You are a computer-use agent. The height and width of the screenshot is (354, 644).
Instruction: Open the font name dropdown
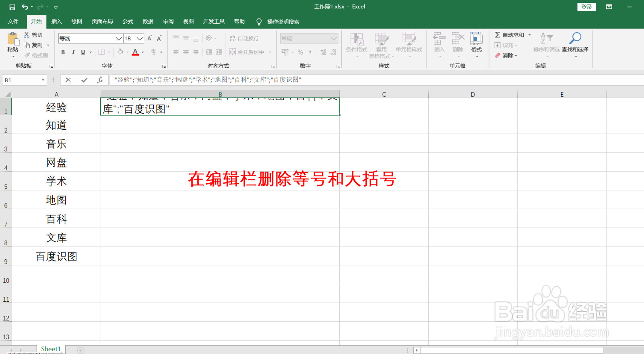pyautogui.click(x=119, y=38)
